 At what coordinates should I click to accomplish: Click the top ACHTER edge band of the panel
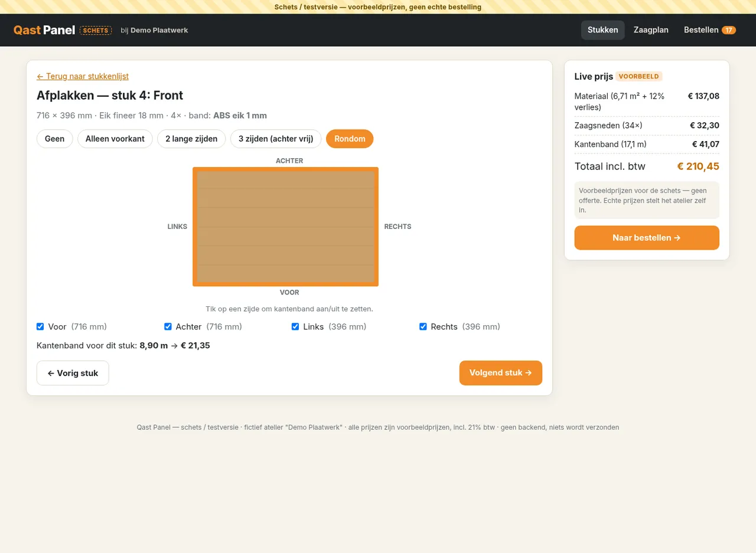pyautogui.click(x=285, y=169)
